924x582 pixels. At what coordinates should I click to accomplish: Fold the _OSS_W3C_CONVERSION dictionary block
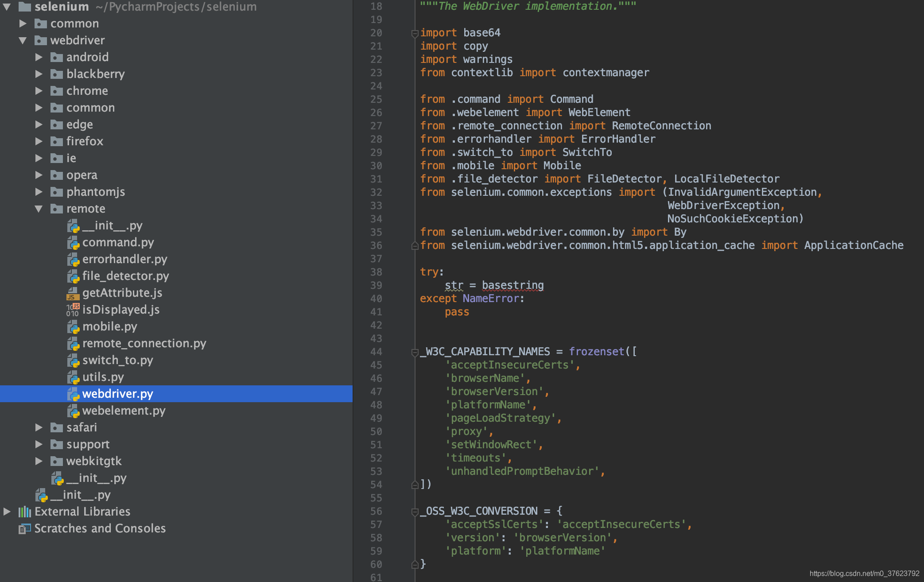[x=415, y=512]
